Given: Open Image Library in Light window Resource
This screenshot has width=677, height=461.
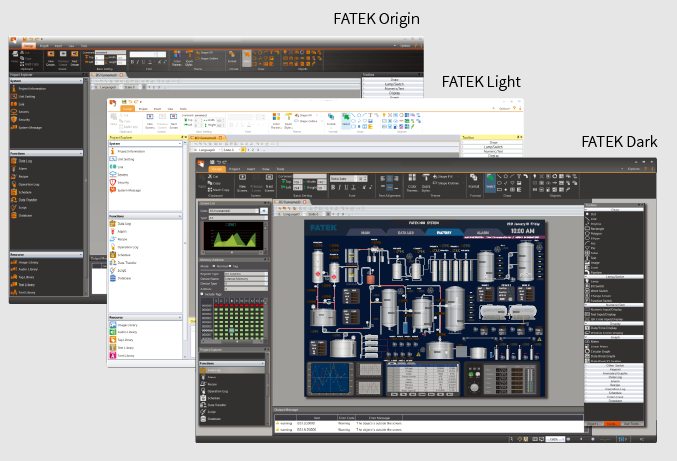Looking at the screenshot, I should (x=124, y=325).
